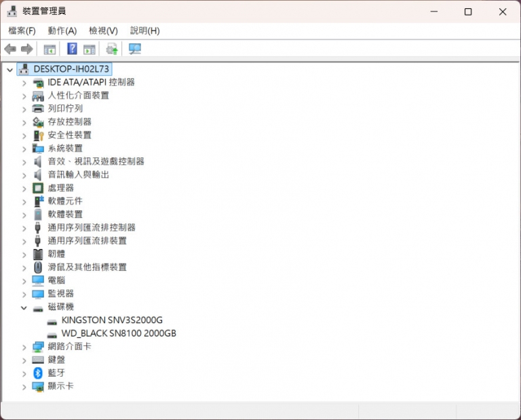Select the 滑鼠及其他指標裝置 label

point(87,267)
